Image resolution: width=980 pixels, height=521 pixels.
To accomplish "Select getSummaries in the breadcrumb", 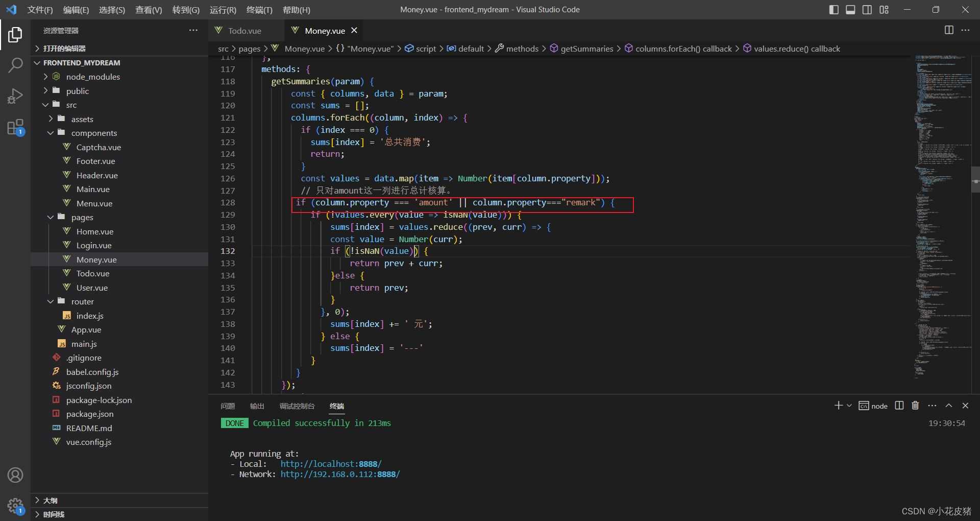I will pyautogui.click(x=581, y=49).
